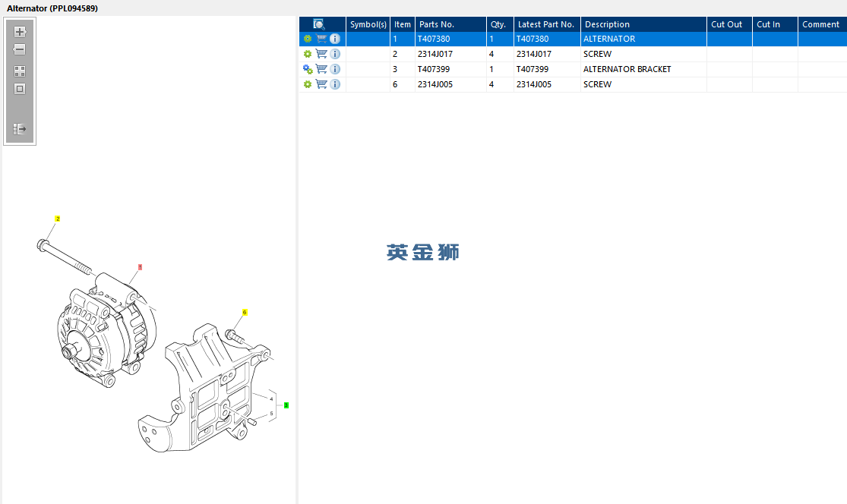Click the Comment column header
The width and height of the screenshot is (847, 504).
click(822, 24)
